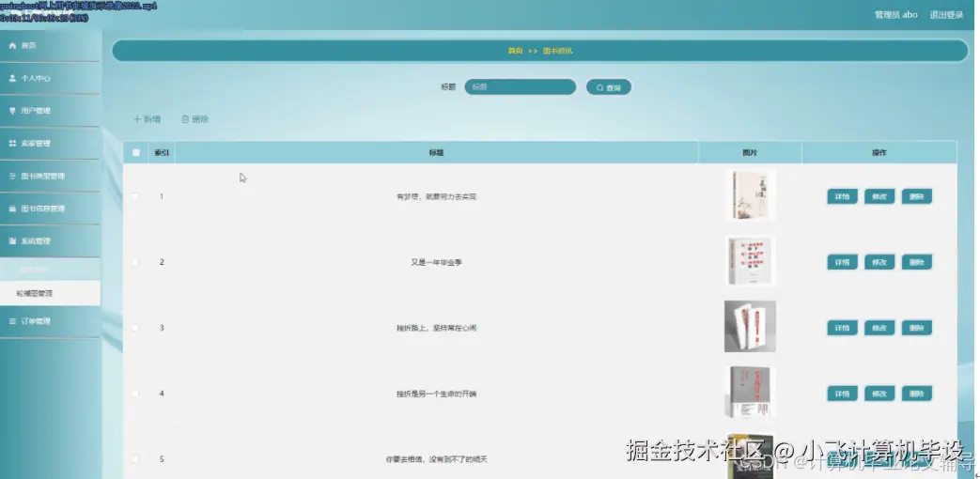Click 删除 for 有梦想，就要努力去实现
The height and width of the screenshot is (479, 980).
pos(917,196)
